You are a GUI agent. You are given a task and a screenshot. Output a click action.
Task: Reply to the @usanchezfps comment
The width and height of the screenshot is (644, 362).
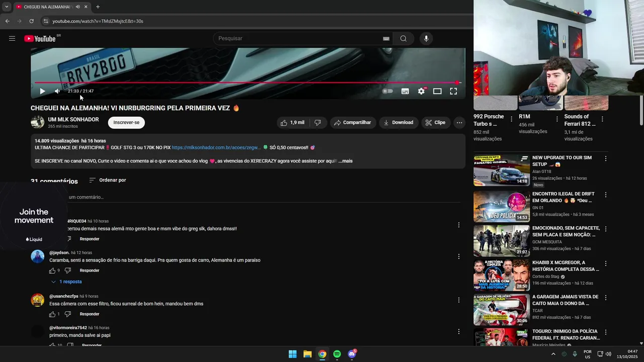[90, 314]
